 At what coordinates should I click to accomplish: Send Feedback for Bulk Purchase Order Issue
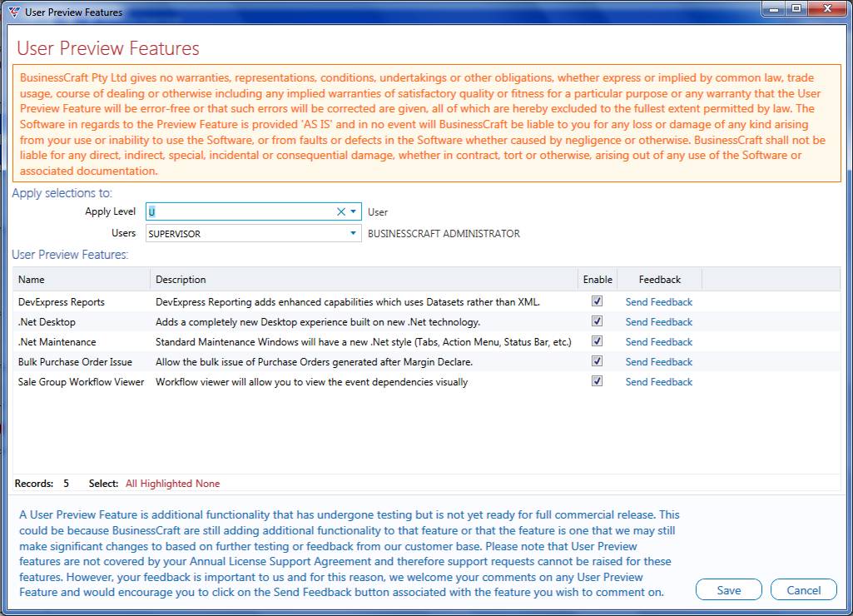pos(659,362)
